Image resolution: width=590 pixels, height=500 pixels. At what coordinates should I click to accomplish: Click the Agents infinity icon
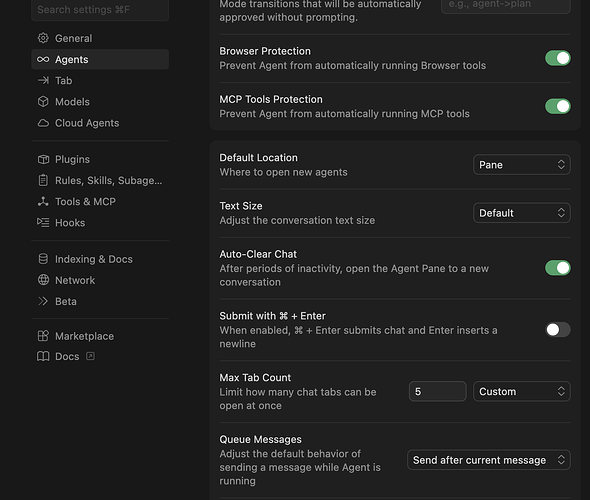[x=43, y=59]
